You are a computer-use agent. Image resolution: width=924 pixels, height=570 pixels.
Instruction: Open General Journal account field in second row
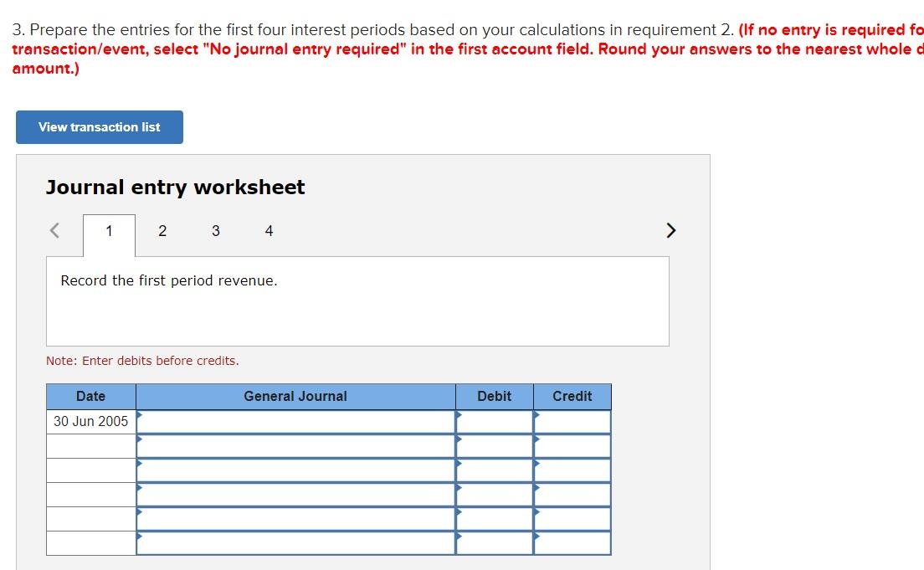point(295,446)
